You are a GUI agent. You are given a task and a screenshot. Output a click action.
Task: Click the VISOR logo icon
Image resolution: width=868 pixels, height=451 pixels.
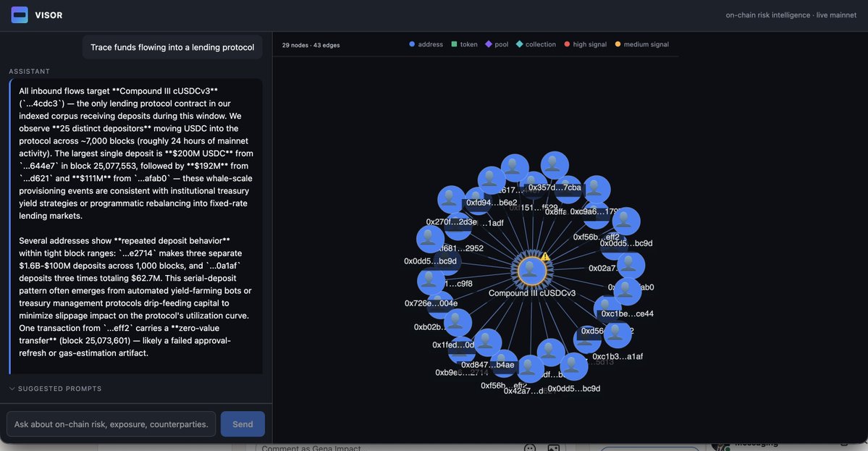point(20,15)
